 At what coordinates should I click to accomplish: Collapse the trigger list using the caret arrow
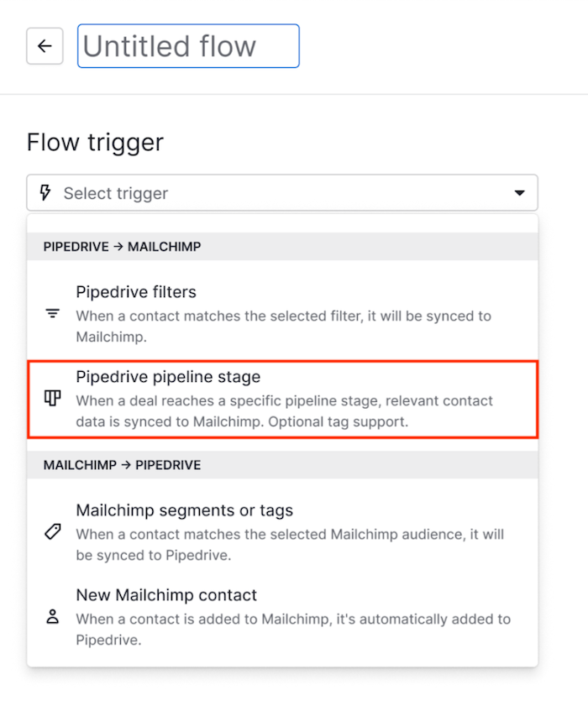point(518,193)
